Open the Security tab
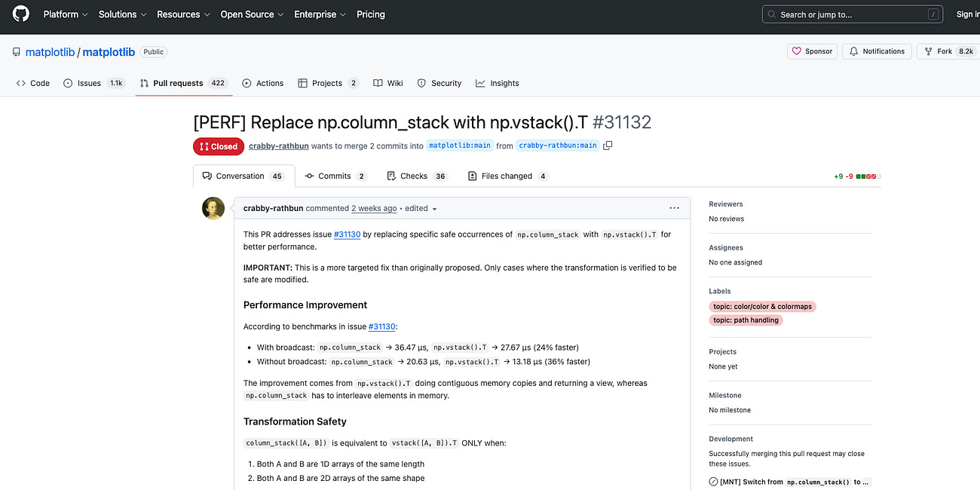980x490 pixels. [x=439, y=83]
